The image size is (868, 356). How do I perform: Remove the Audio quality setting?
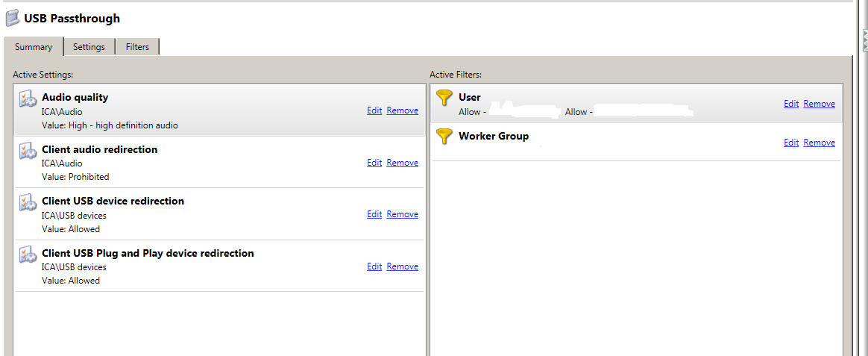[403, 110]
